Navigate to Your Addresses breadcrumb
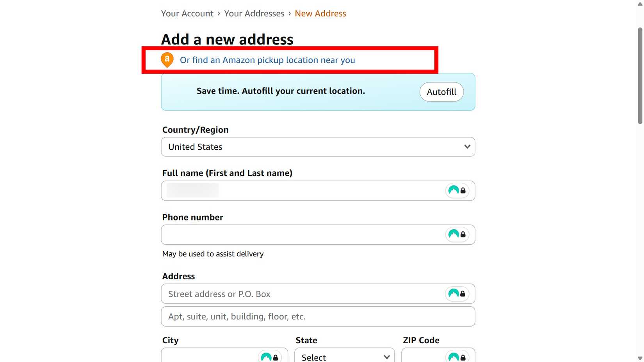Viewport: 644px width, 362px height. 254,13
